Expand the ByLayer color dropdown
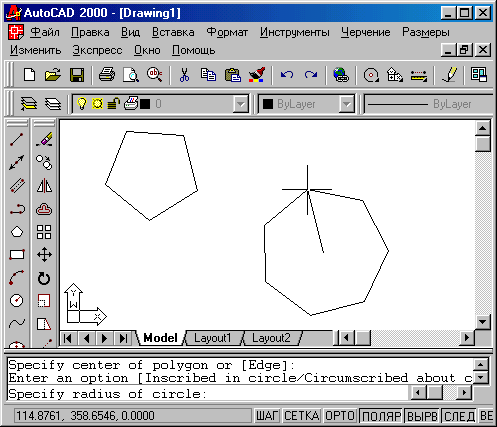This screenshot has height=427, width=497. [x=346, y=104]
